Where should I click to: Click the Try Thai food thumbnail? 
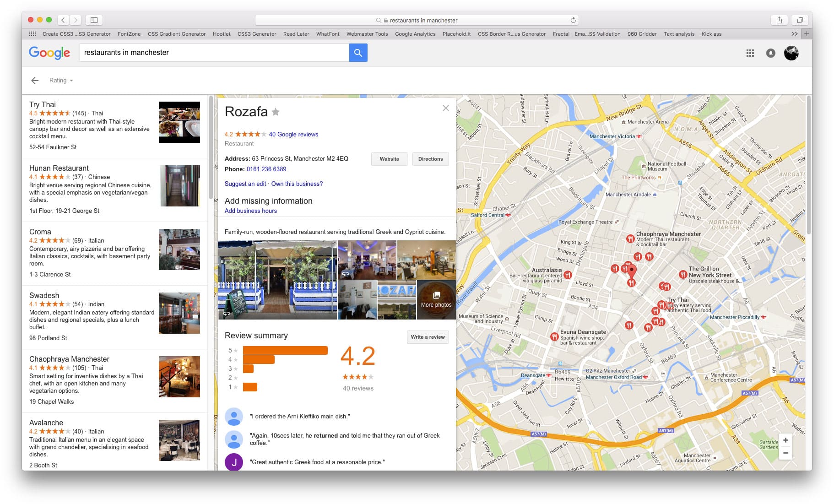point(179,122)
